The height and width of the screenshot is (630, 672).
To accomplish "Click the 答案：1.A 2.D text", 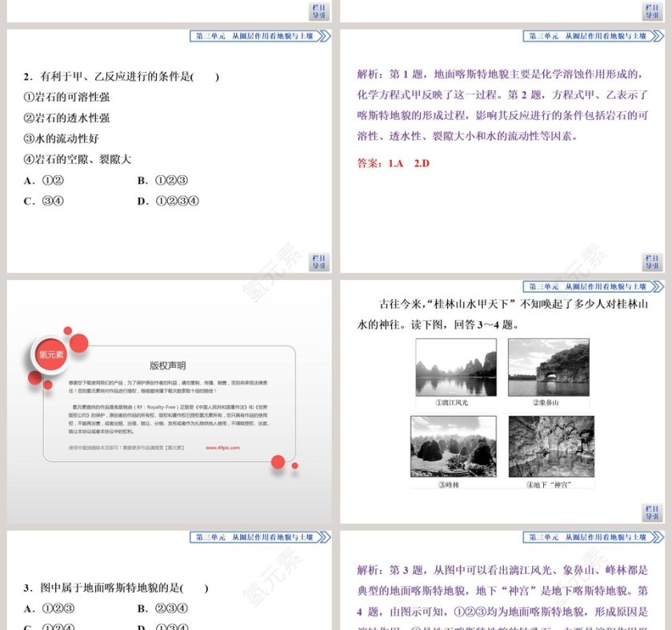I will point(393,164).
